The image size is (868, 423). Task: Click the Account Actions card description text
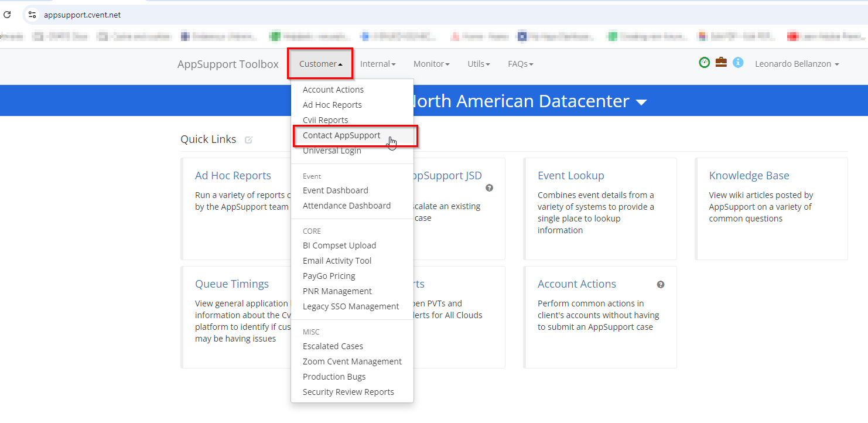pyautogui.click(x=599, y=315)
